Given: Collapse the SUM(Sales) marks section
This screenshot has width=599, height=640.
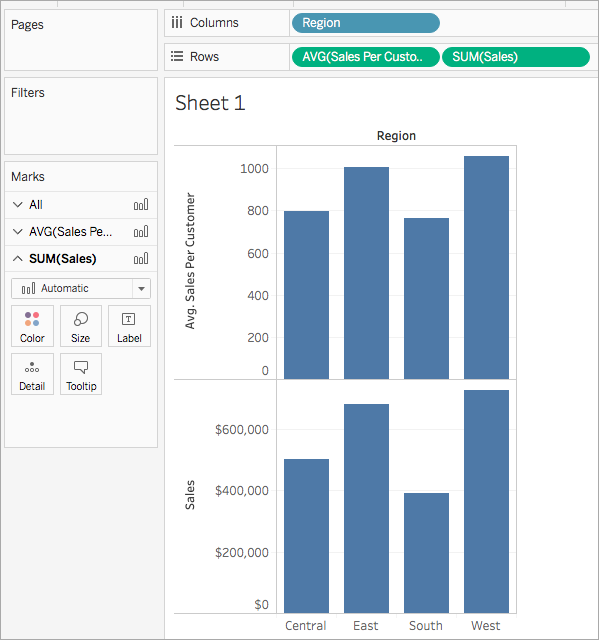Looking at the screenshot, I should point(18,258).
